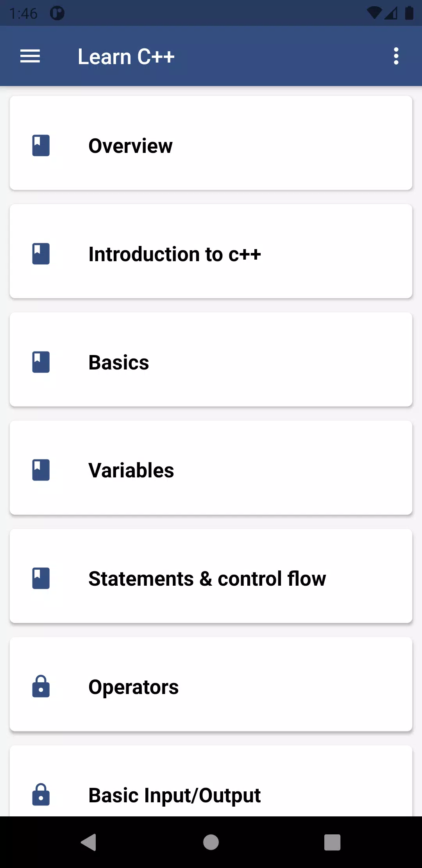The image size is (422, 868).
Task: Tap the book icon next to Basics
Action: 41,362
